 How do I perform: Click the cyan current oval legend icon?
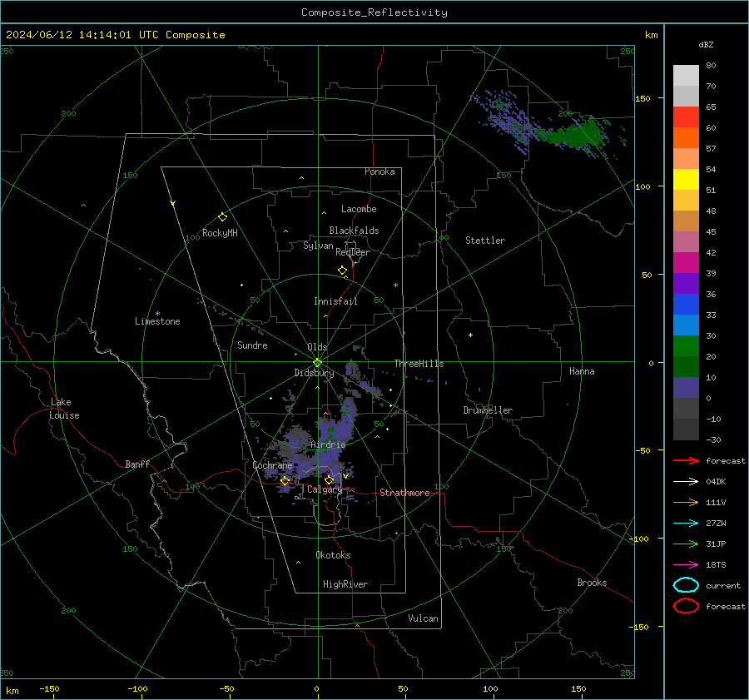pos(686,585)
